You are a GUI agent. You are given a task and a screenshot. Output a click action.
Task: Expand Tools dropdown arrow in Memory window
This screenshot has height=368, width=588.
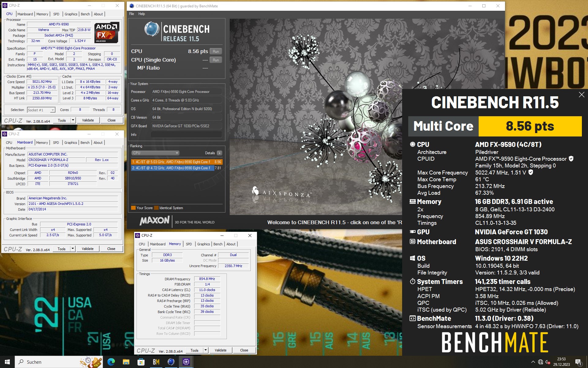tap(205, 350)
